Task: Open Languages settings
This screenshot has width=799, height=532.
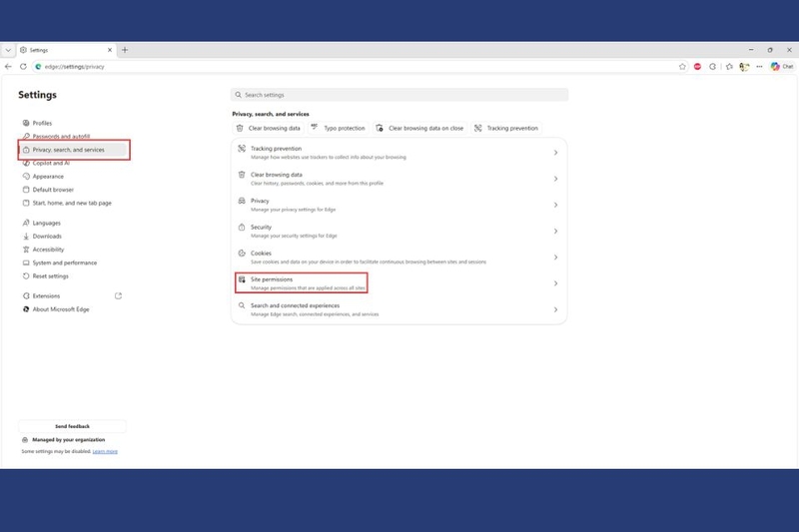Action: click(46, 223)
